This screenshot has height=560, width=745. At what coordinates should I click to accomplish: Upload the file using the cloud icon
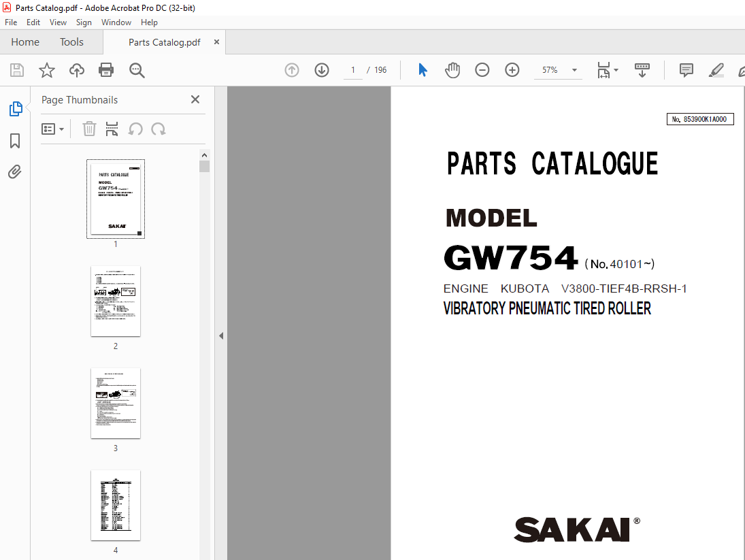point(76,70)
